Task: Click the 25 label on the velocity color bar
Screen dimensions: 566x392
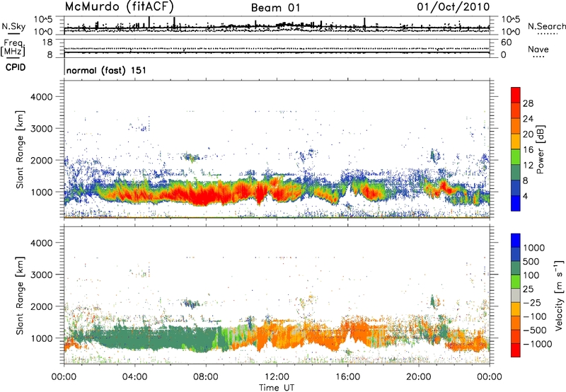Action: pos(529,289)
